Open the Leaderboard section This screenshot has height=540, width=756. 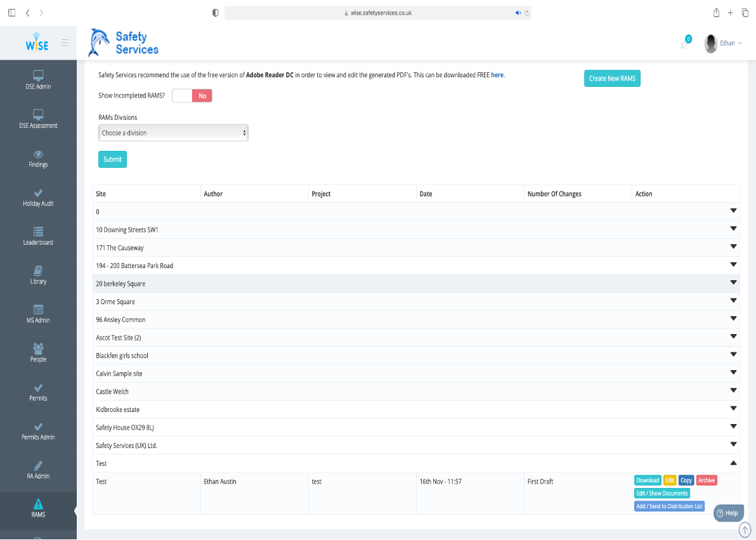38,236
